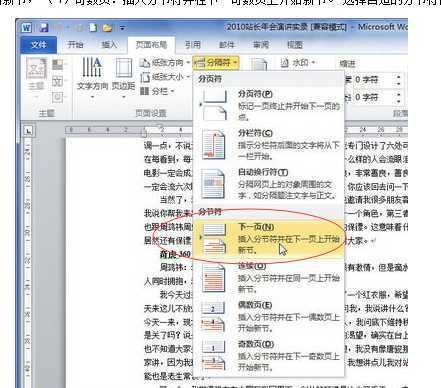Click the Save floppy disk icon
Viewport: 441px width, 388px height.
44,27
